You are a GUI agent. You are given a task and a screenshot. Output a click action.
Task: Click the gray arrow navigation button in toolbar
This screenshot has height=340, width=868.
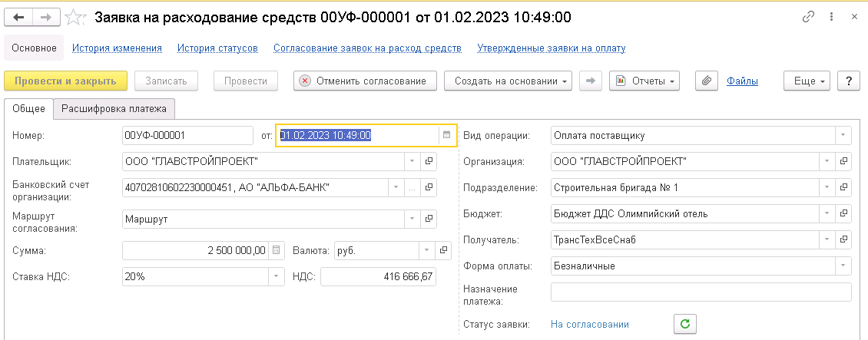(x=591, y=81)
